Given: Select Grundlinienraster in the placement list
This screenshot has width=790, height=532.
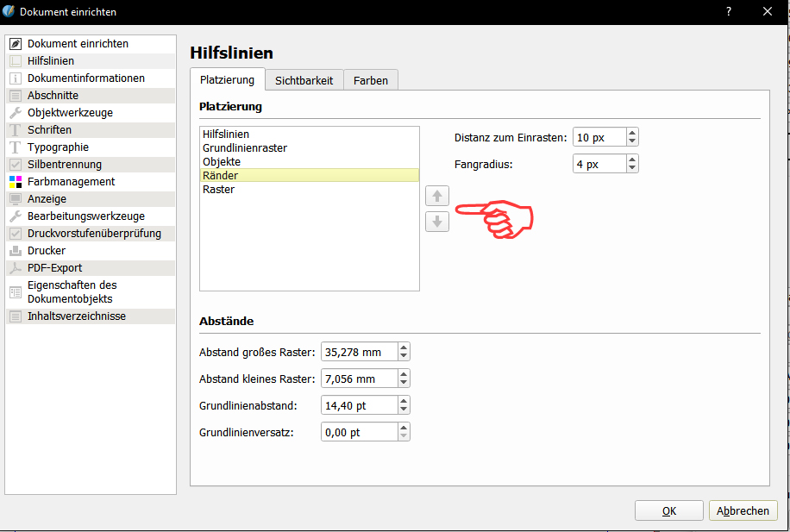Looking at the screenshot, I should (x=245, y=148).
